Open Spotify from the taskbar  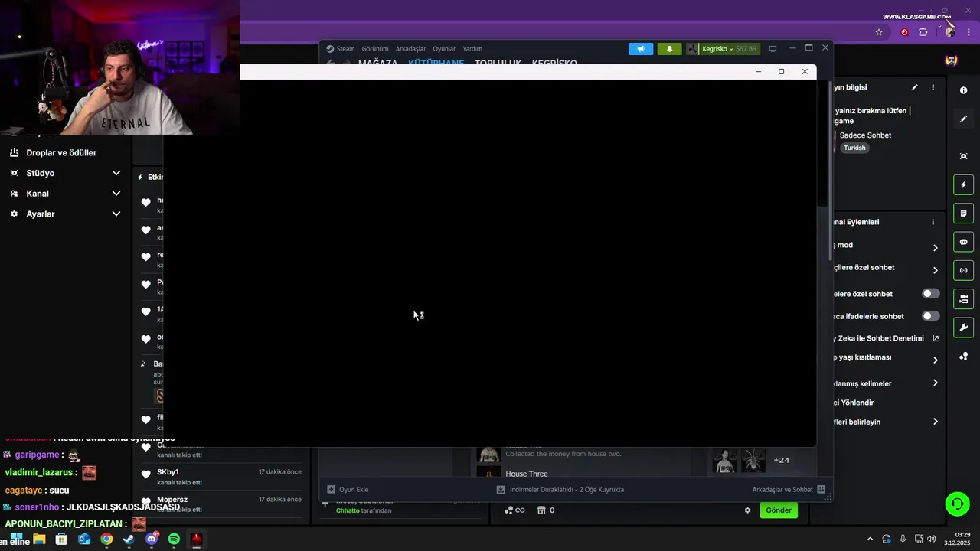click(x=174, y=539)
